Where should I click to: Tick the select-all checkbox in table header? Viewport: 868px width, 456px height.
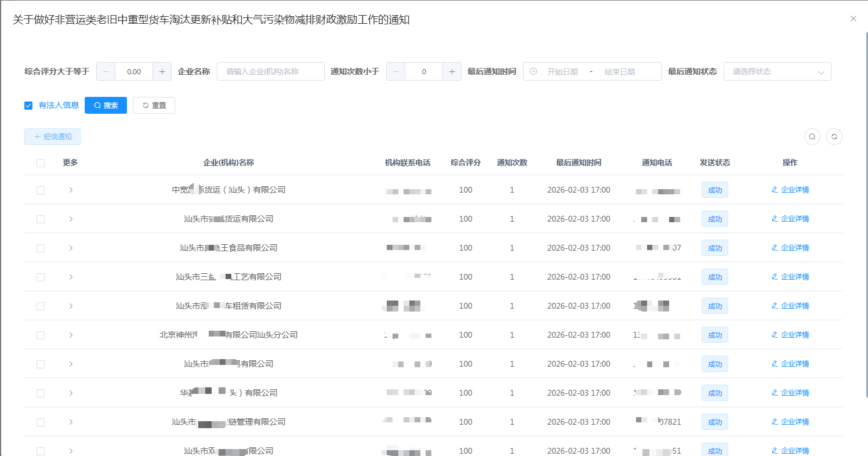click(41, 163)
